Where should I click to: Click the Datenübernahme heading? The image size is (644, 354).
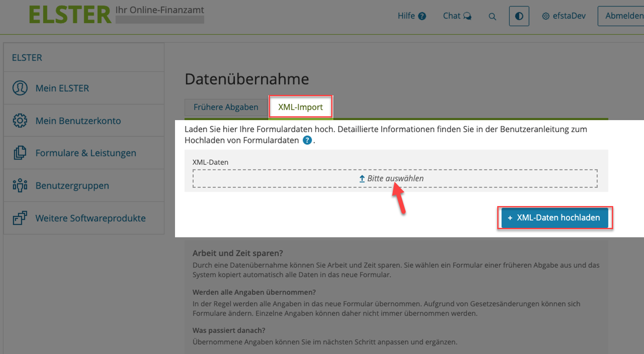[x=247, y=79]
